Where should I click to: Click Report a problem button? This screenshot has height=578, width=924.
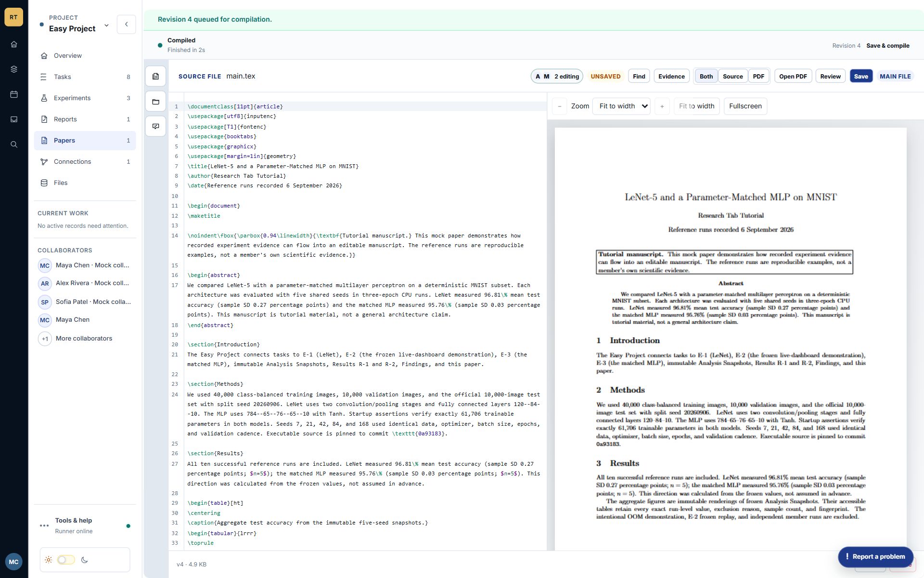click(x=875, y=556)
